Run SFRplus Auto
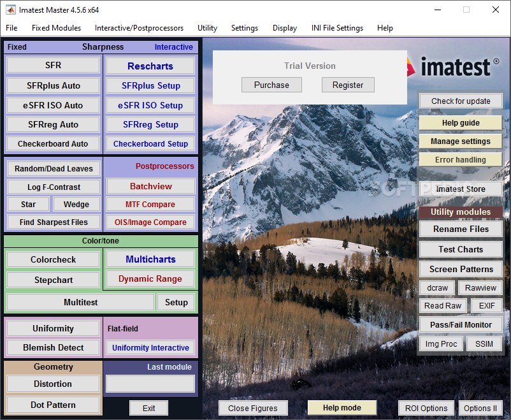Image resolution: width=511 pixels, height=420 pixels. click(53, 85)
